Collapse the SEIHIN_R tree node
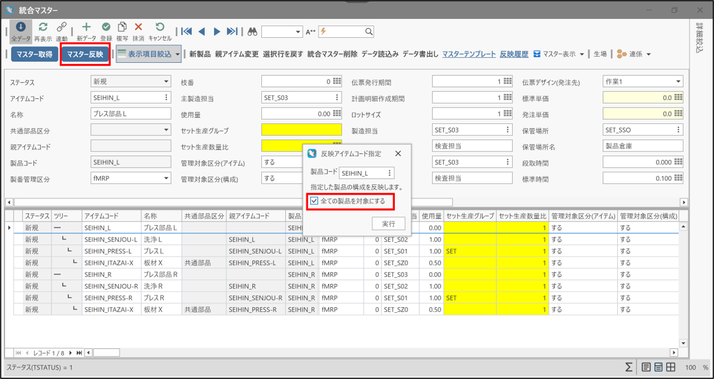 (x=57, y=274)
